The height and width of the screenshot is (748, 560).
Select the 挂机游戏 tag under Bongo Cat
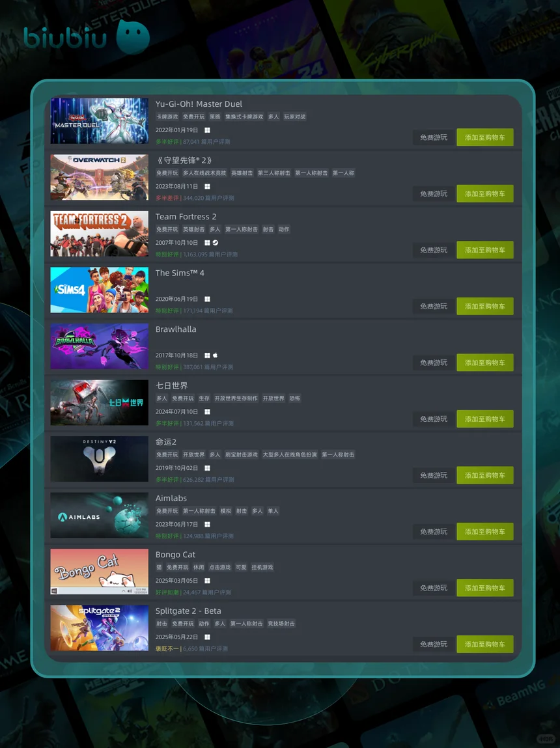pyautogui.click(x=262, y=568)
